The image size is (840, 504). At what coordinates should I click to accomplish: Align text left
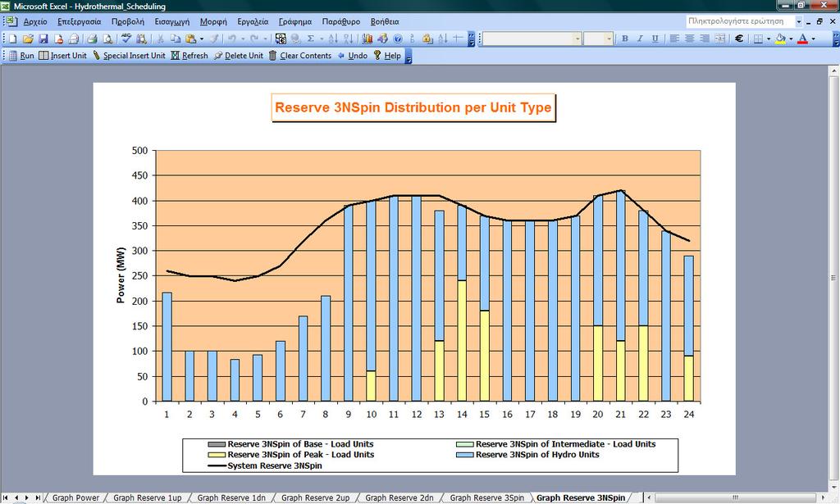tap(674, 39)
